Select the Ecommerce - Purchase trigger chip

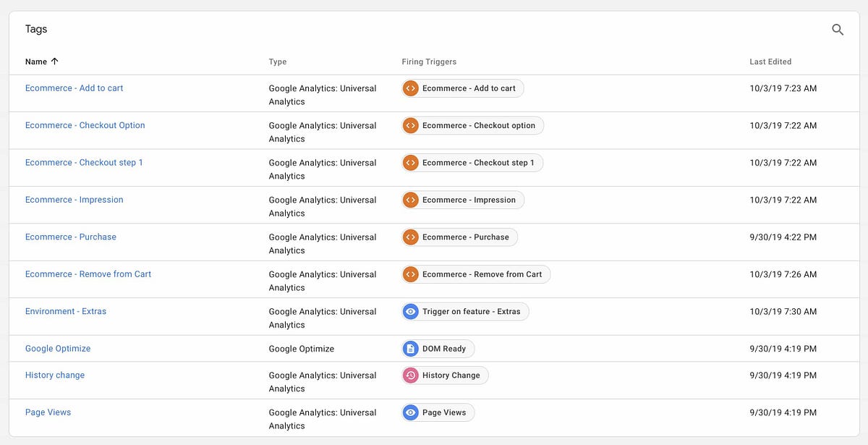[x=459, y=237]
